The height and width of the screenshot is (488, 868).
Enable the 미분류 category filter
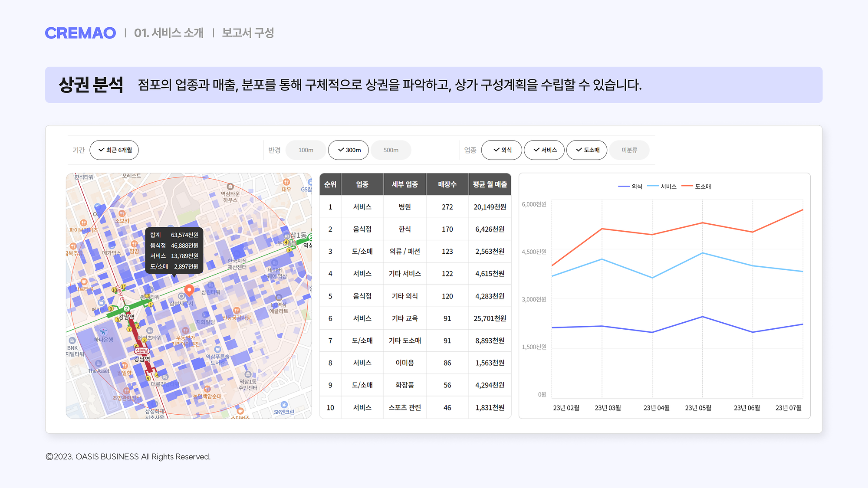coord(629,150)
